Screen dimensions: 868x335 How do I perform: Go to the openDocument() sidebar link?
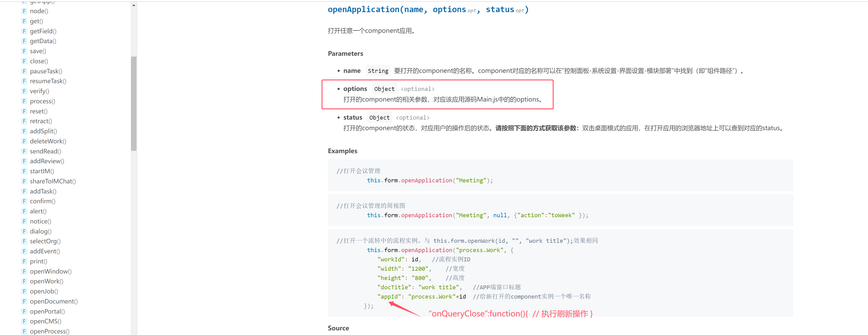[54, 301]
